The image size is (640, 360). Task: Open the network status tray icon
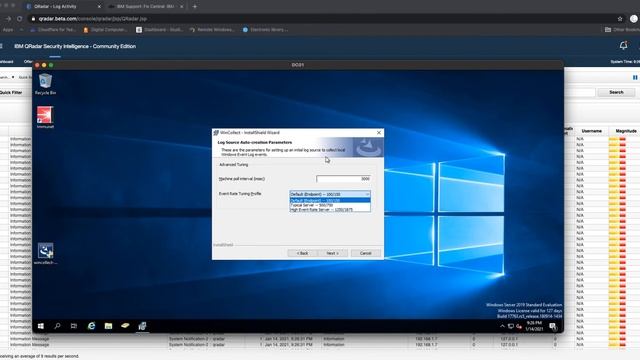511,327
